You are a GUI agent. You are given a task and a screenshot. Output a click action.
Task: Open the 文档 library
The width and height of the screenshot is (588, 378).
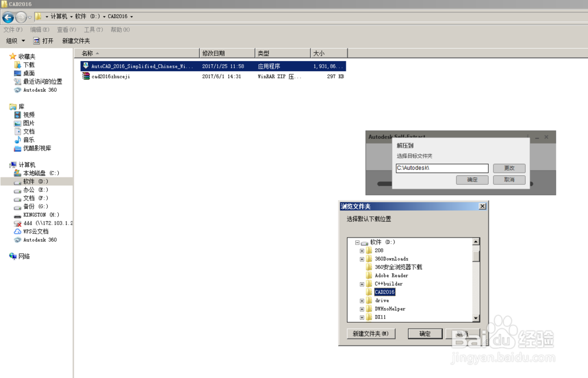(29, 132)
